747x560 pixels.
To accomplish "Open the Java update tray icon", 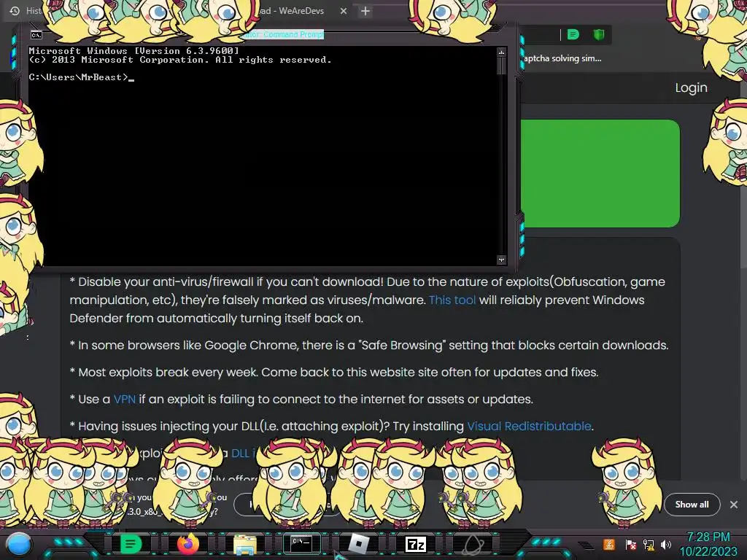I will pos(609,544).
